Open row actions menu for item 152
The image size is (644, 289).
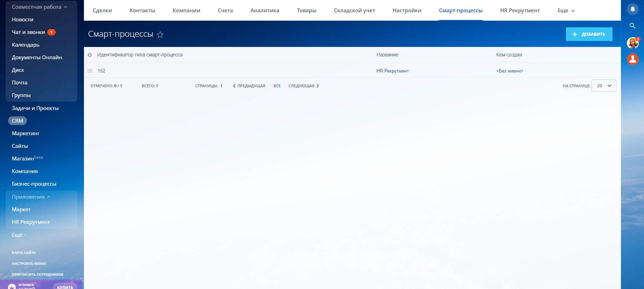[90, 71]
